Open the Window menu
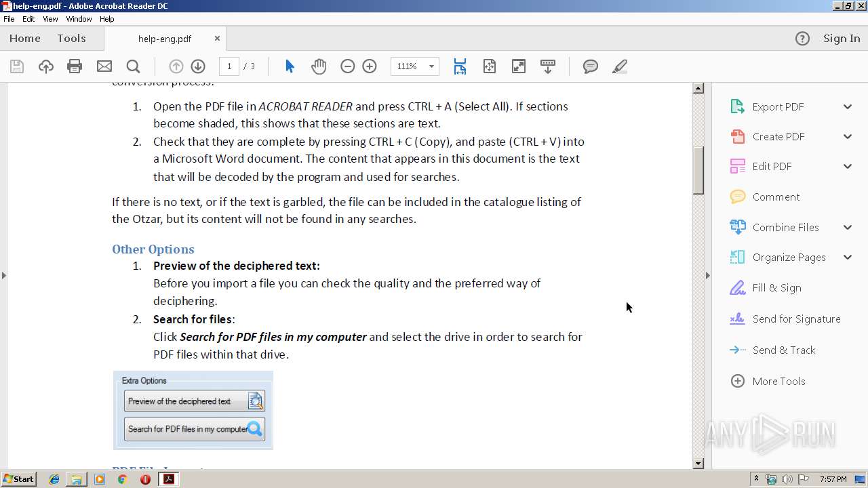Image resolution: width=868 pixels, height=488 pixels. click(x=79, y=19)
